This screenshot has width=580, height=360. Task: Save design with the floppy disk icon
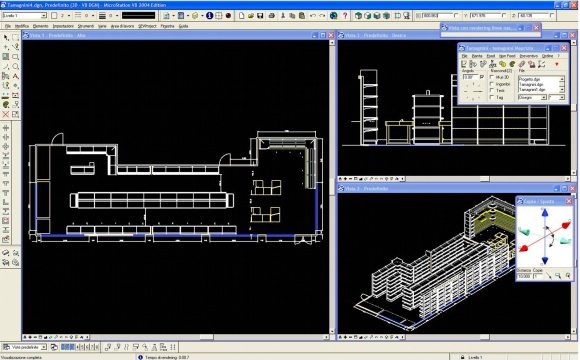click(260, 16)
